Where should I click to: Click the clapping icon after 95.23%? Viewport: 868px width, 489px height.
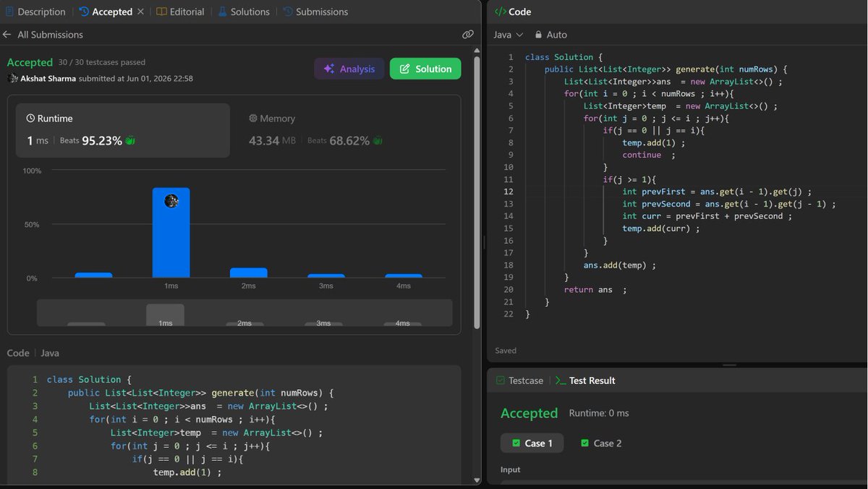(130, 140)
